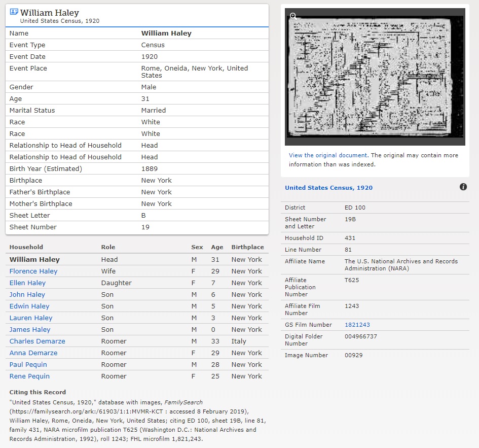Click the Sheet Letter value 'B'

143,216
